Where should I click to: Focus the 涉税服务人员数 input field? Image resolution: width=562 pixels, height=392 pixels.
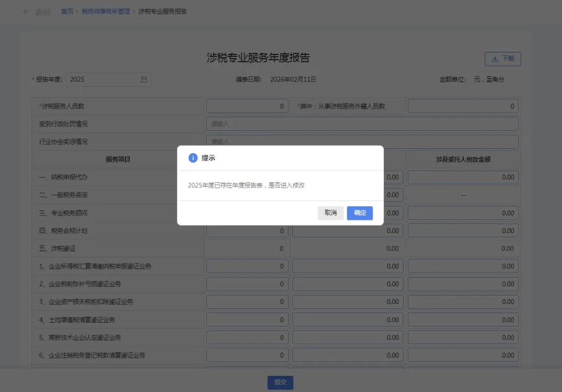247,106
